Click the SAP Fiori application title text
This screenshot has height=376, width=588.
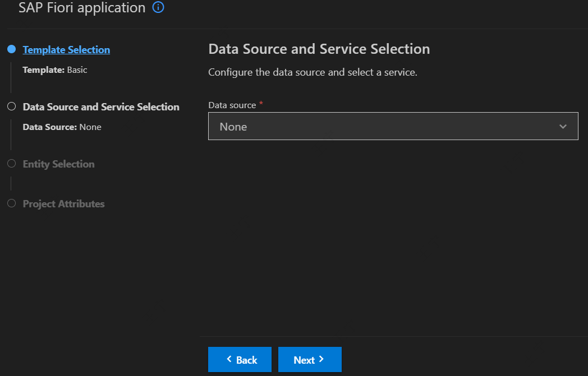coord(82,8)
